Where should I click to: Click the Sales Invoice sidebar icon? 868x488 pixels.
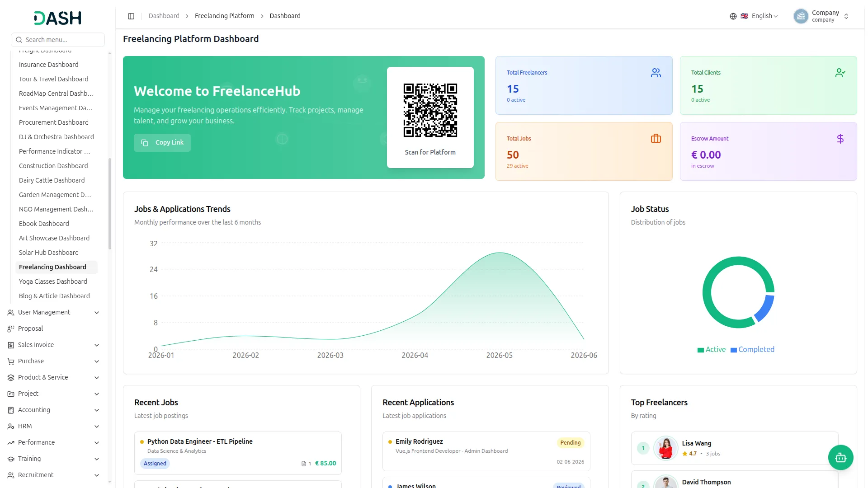[x=11, y=345]
